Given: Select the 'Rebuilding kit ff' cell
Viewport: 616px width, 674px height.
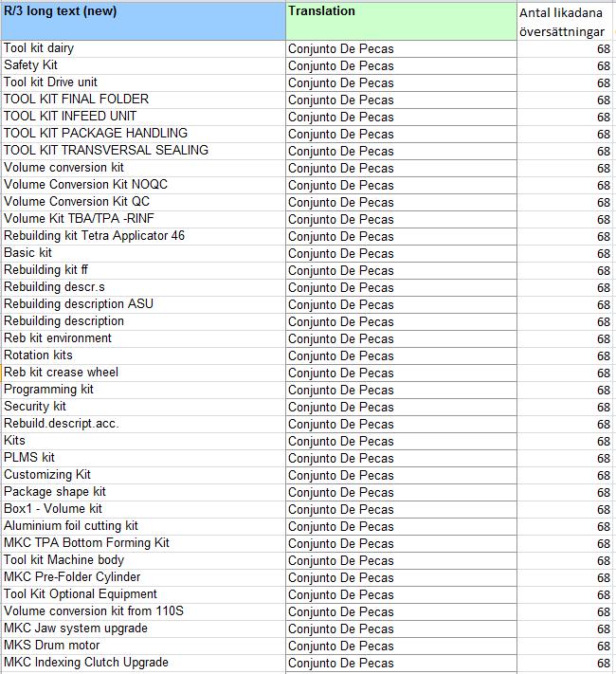Looking at the screenshot, I should [143, 270].
